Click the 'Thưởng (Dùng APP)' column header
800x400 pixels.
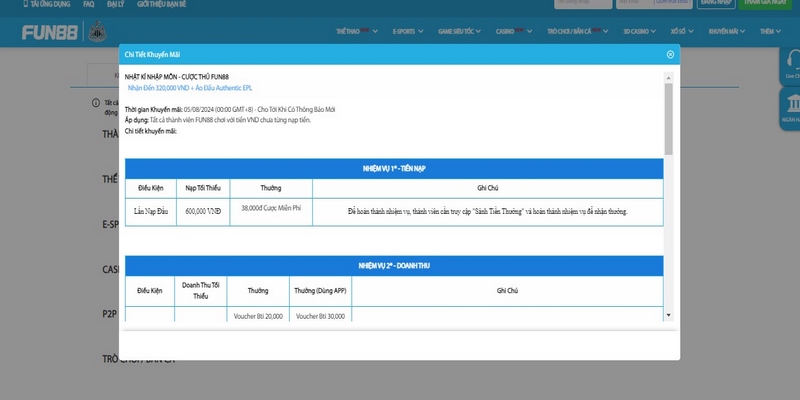(320, 291)
